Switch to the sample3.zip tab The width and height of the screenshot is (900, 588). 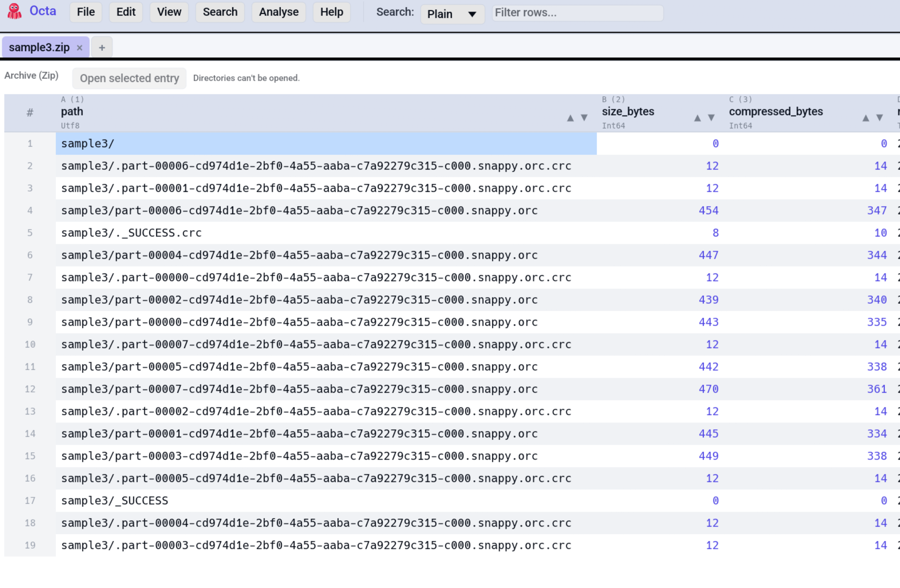(x=39, y=47)
